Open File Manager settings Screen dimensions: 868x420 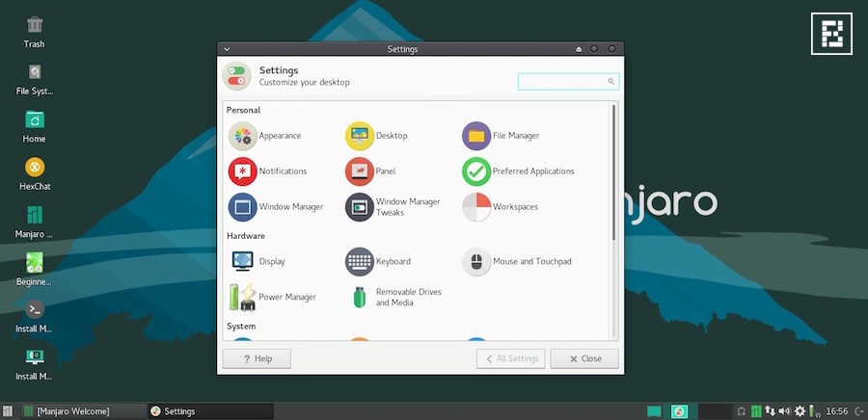point(476,136)
